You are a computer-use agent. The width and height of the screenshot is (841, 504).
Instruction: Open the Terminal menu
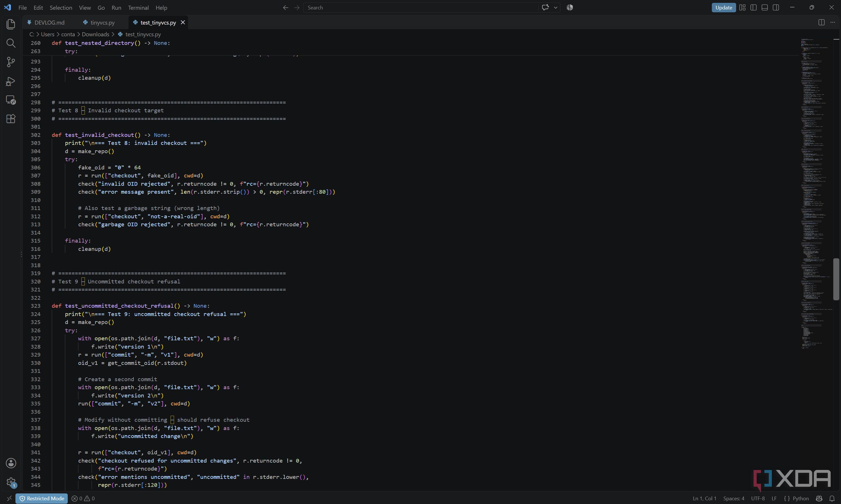coord(138,7)
